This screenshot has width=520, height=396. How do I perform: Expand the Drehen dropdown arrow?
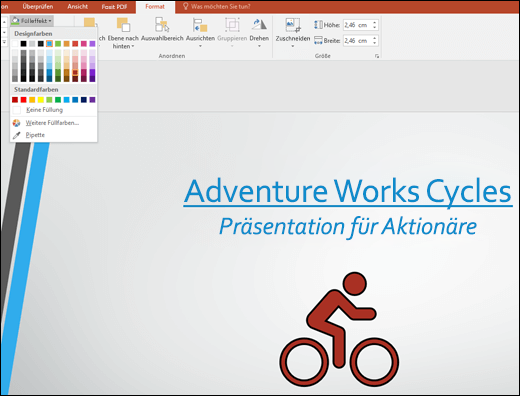click(259, 46)
